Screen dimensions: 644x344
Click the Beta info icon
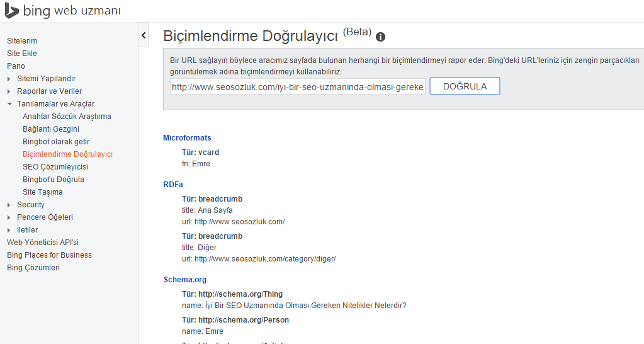coord(380,37)
